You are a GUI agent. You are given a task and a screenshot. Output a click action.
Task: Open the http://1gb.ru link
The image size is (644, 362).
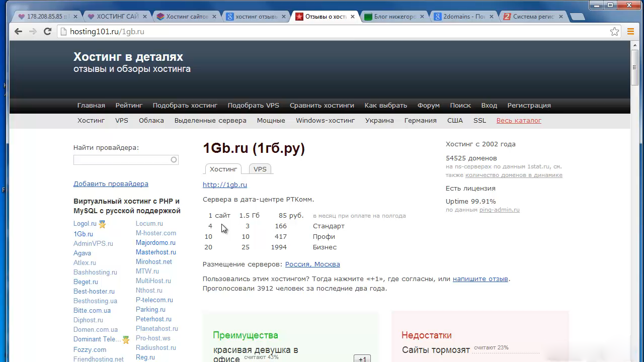point(225,185)
